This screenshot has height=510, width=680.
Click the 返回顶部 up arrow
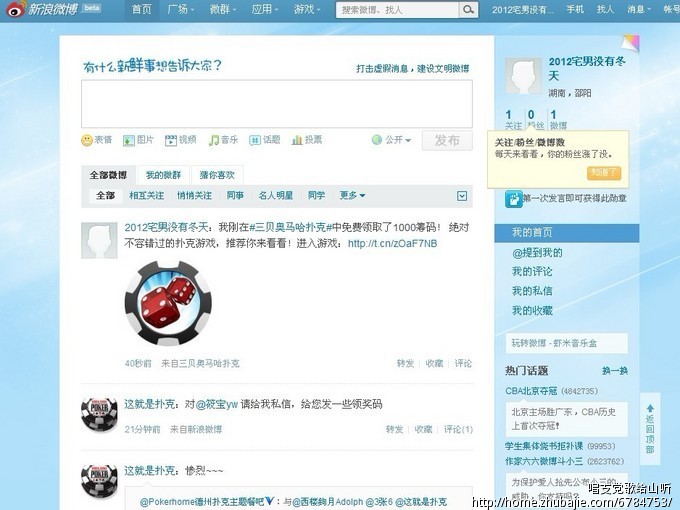tap(650, 408)
